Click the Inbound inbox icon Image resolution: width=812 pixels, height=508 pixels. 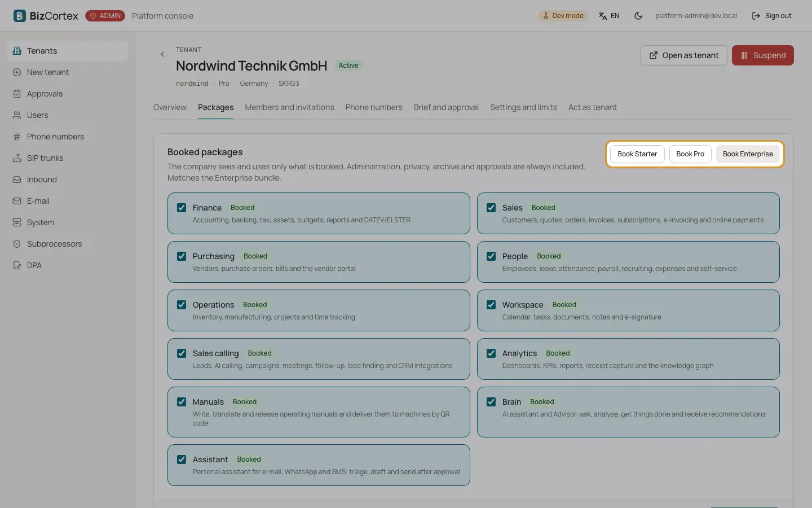tap(17, 179)
